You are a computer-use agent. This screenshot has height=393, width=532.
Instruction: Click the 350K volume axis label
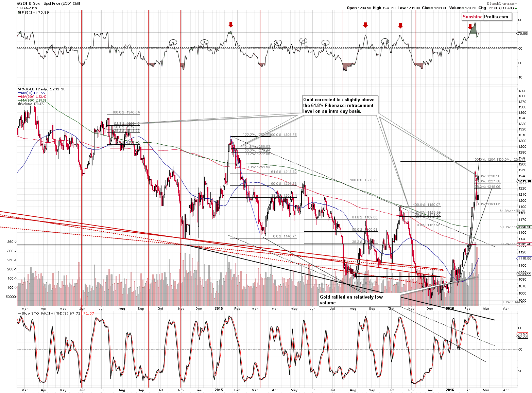coord(12,242)
